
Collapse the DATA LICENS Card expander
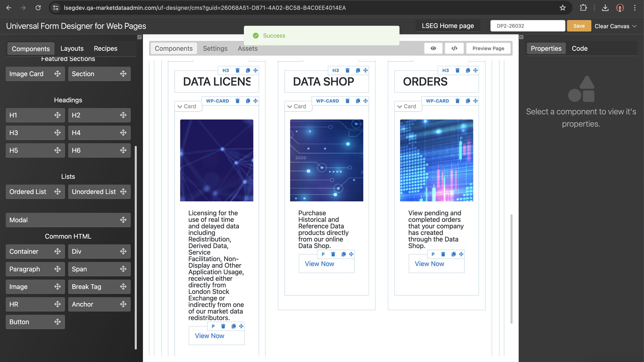click(180, 106)
